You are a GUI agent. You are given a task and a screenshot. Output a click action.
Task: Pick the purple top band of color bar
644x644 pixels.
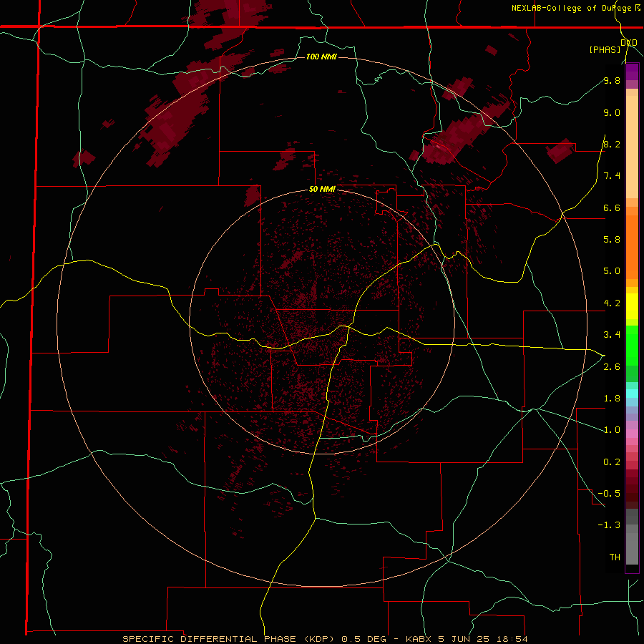632,72
